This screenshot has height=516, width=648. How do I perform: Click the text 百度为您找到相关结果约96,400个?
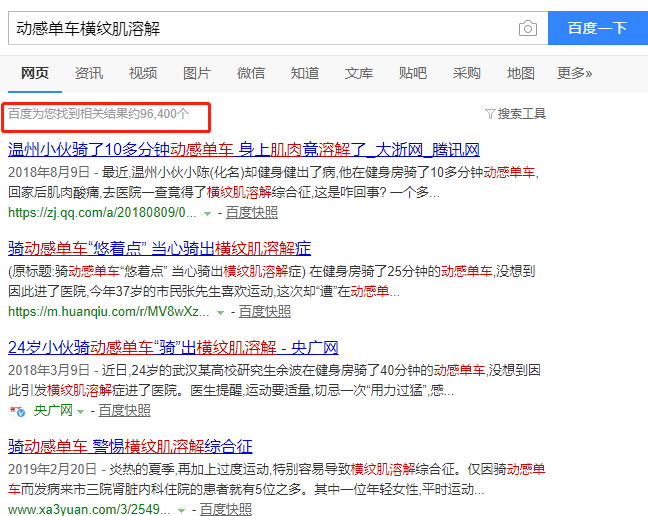[99, 114]
